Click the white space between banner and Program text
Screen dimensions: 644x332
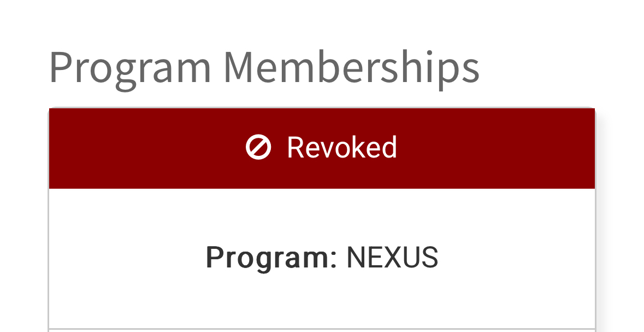click(321, 216)
